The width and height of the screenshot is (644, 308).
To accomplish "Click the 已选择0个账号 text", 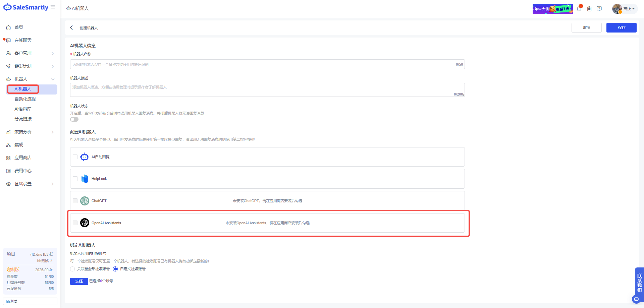I will click(101, 281).
